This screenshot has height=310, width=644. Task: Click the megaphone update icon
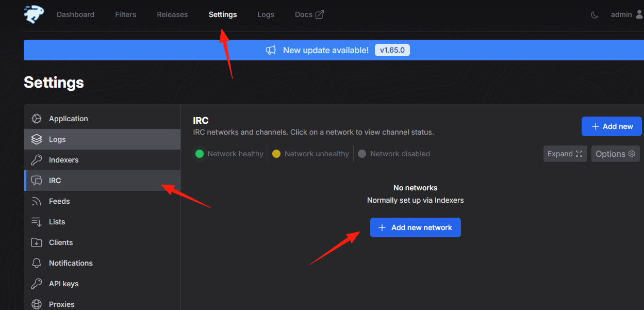271,50
